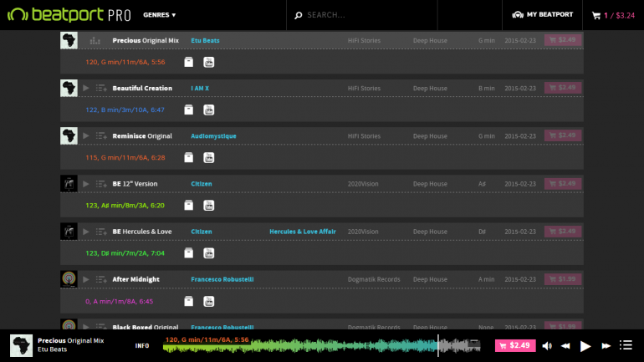
Task: Open YouTube icon under After Midnight
Action: pyautogui.click(x=208, y=301)
